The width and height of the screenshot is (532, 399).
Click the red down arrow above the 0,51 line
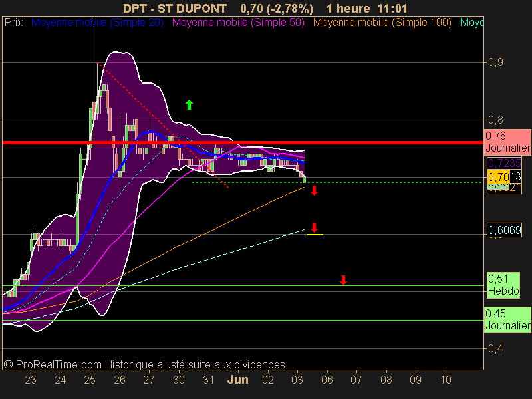point(343,280)
